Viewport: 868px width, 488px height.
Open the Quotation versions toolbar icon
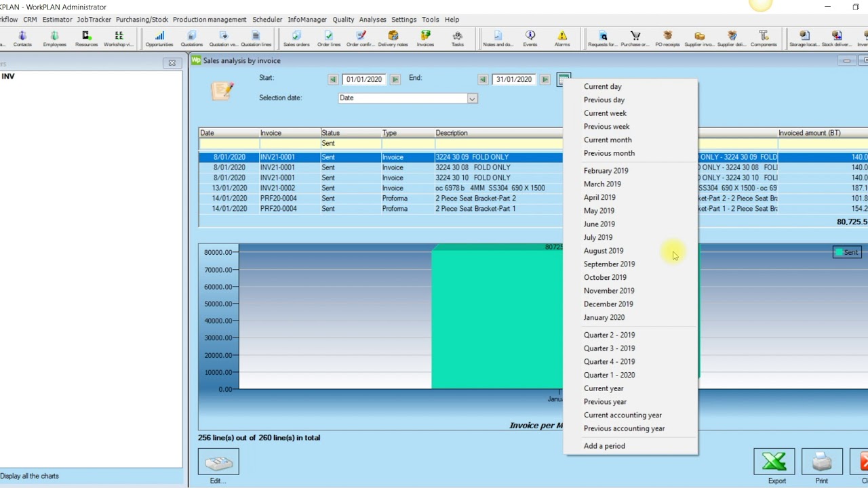point(224,39)
